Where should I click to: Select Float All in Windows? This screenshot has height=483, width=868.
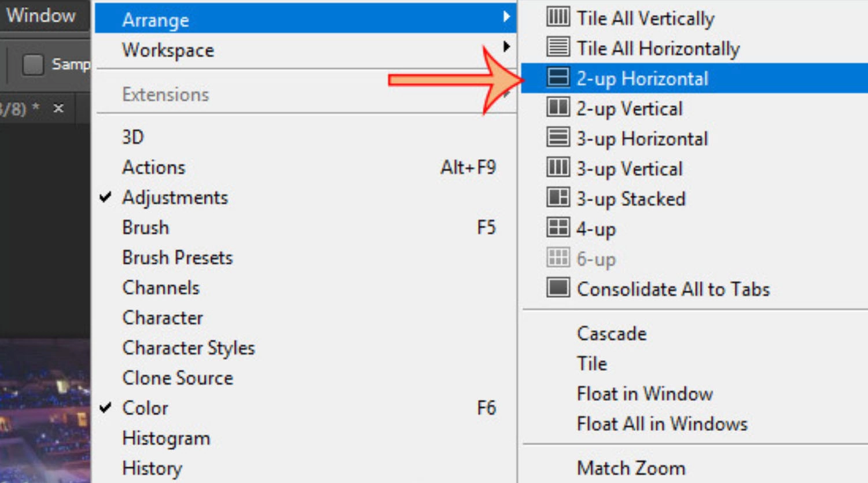pyautogui.click(x=662, y=424)
